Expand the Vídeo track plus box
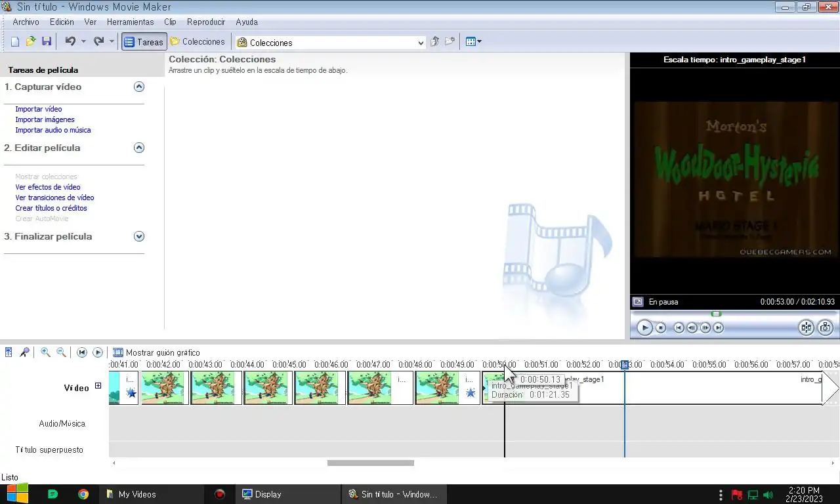Image resolution: width=840 pixels, height=504 pixels. [98, 386]
